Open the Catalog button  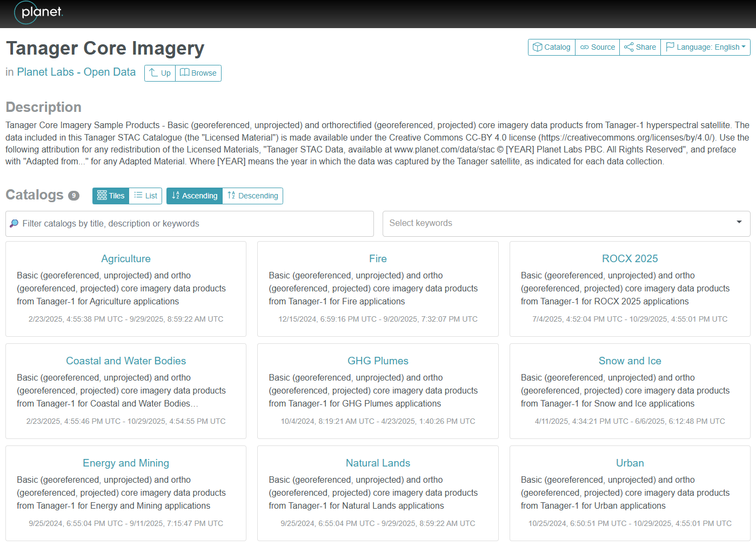point(552,47)
